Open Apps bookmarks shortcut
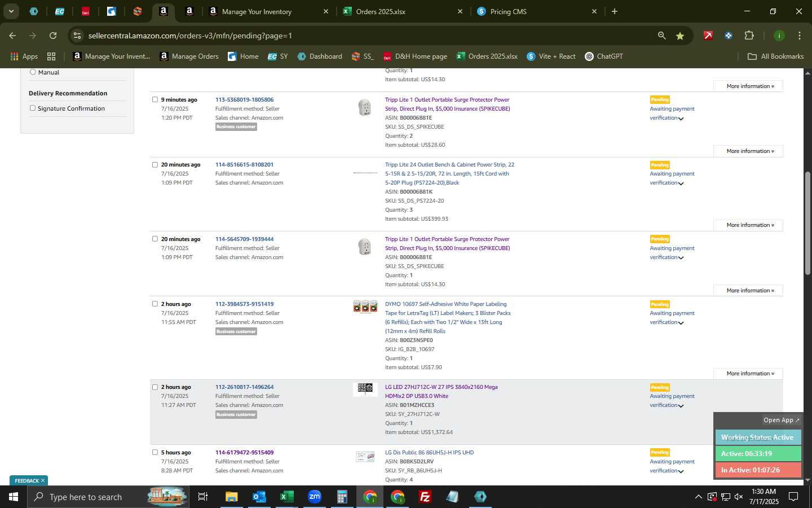 tap(24, 56)
